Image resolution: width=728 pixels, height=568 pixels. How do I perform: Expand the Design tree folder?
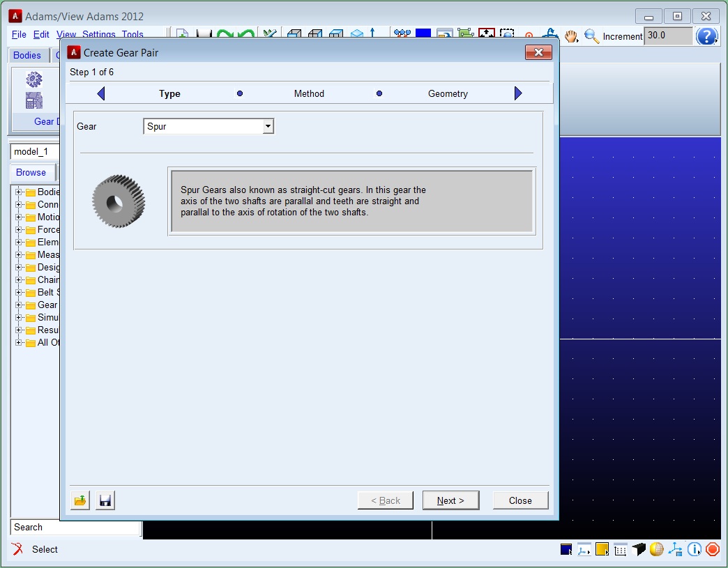(19, 267)
